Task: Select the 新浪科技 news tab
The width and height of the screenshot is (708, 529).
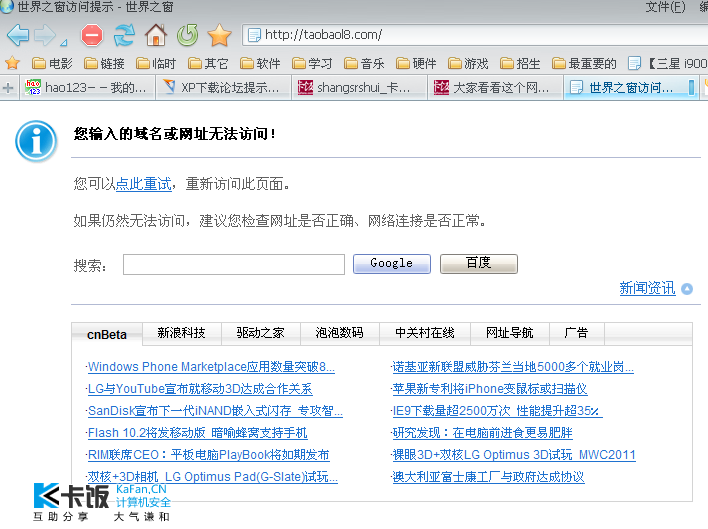Action: point(182,333)
